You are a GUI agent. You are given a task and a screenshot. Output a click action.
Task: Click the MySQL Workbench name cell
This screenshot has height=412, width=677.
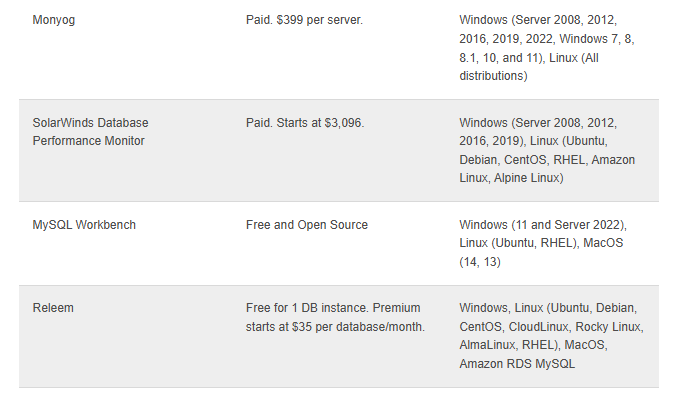point(84,225)
